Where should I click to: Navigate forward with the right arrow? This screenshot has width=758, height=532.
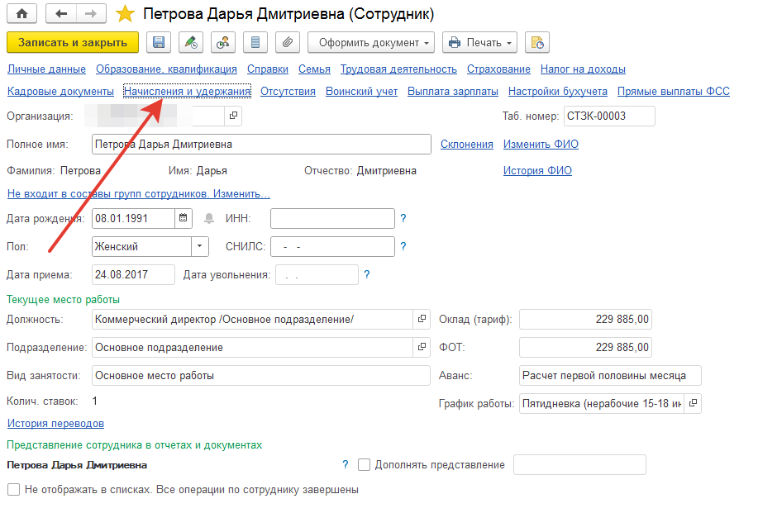[91, 13]
